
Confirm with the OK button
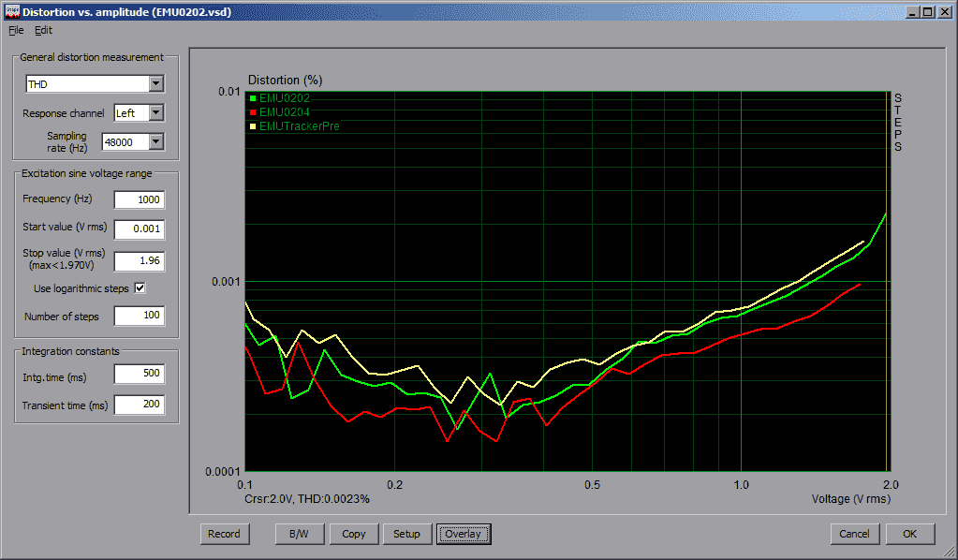(x=909, y=534)
